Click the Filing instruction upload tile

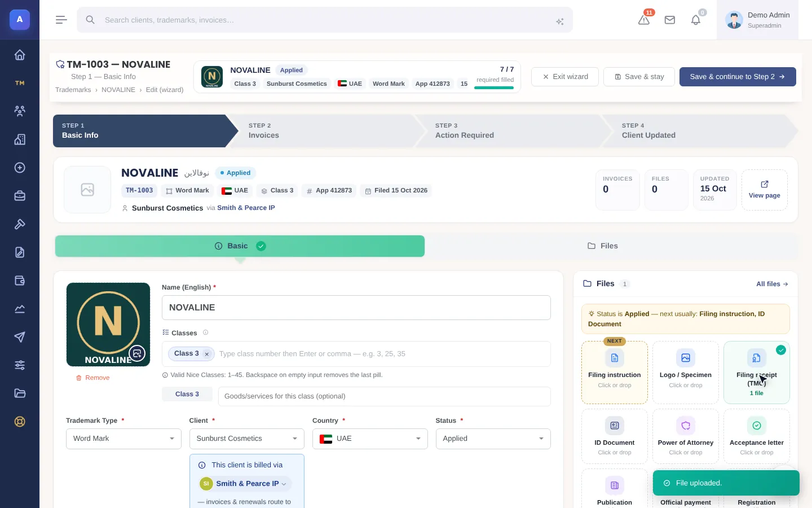tap(615, 373)
